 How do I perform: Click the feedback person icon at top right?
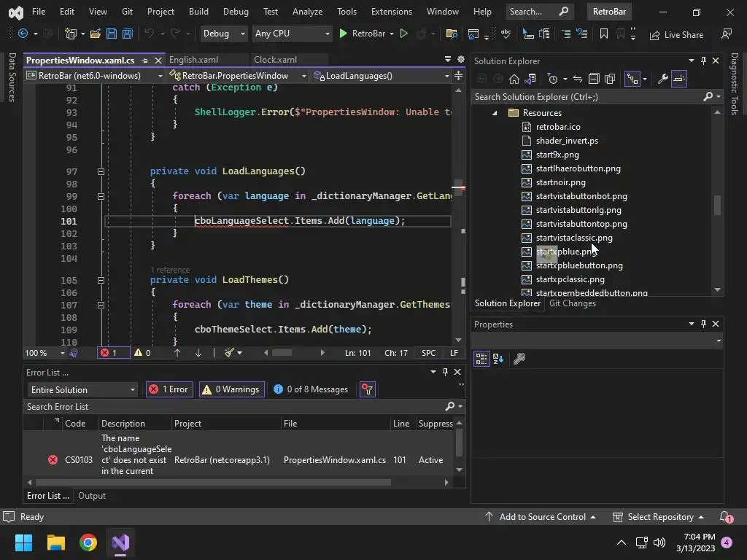point(727,34)
